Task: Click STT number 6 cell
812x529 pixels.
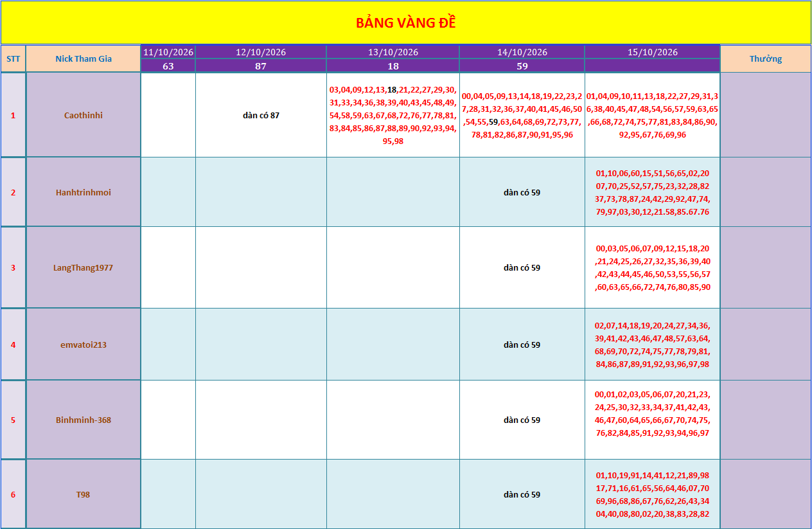Action: 13,494
